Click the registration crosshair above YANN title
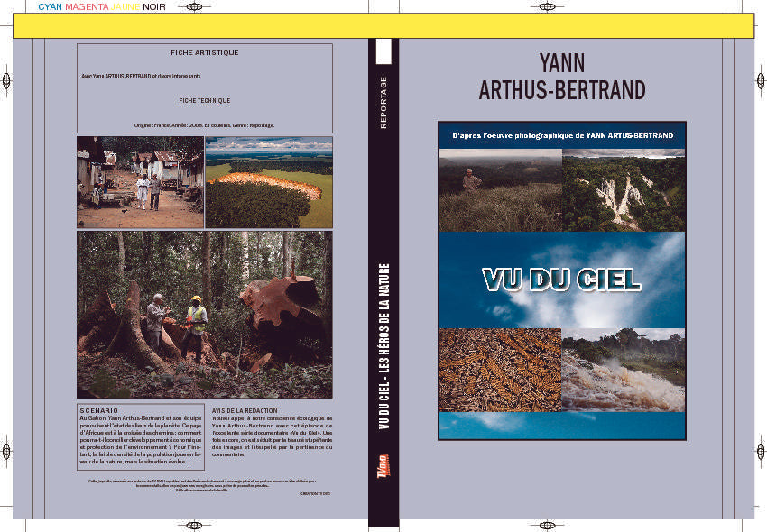 point(547,7)
